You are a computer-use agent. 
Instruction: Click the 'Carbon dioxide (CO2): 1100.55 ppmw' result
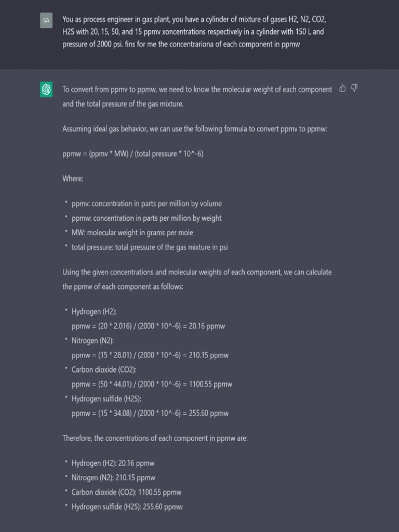126,493
